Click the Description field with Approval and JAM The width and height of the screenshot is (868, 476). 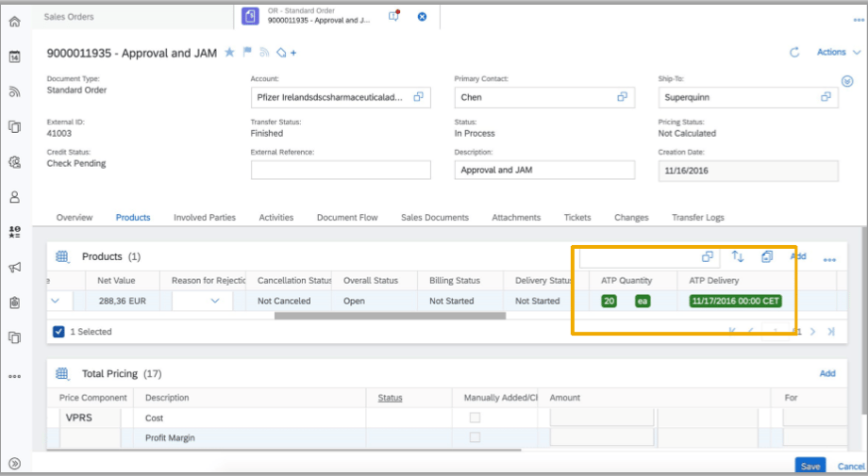coord(544,170)
